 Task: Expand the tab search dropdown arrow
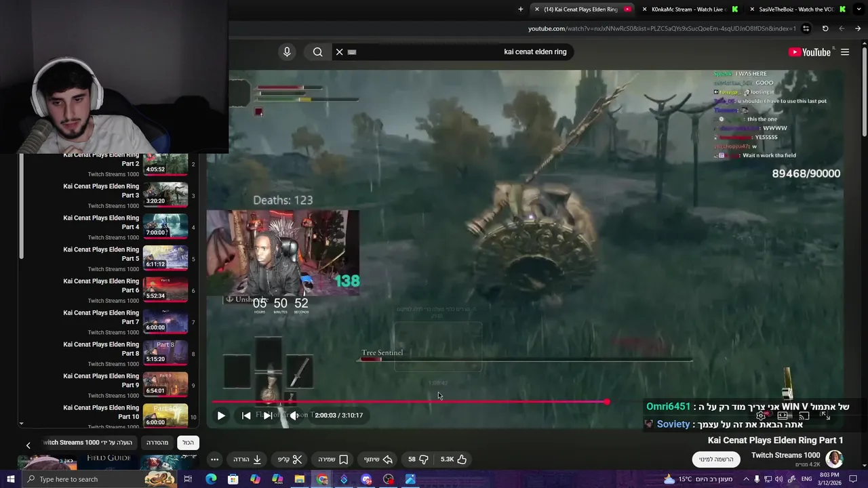(858, 9)
